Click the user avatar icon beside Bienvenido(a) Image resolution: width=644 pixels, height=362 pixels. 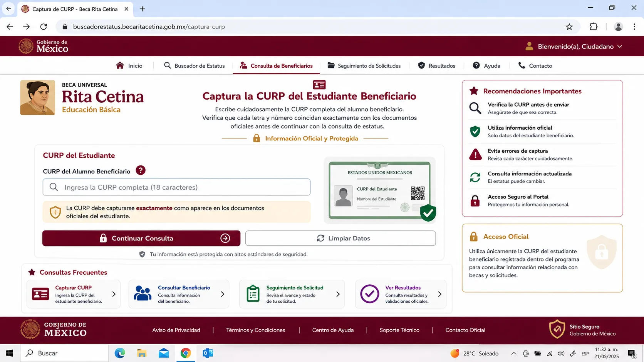(x=529, y=46)
